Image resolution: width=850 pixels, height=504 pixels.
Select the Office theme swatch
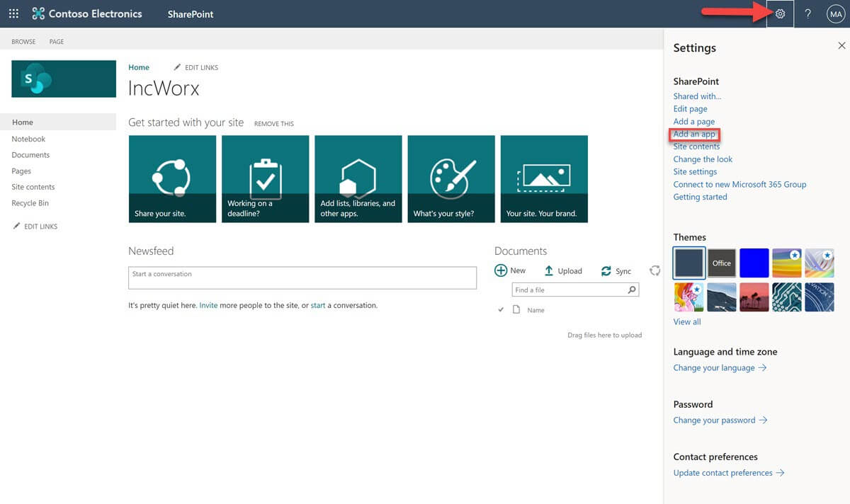[722, 263]
